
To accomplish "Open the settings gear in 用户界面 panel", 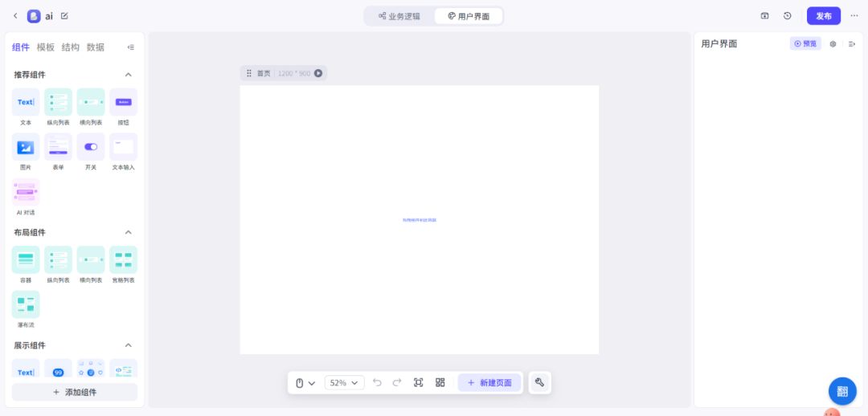I will [833, 44].
